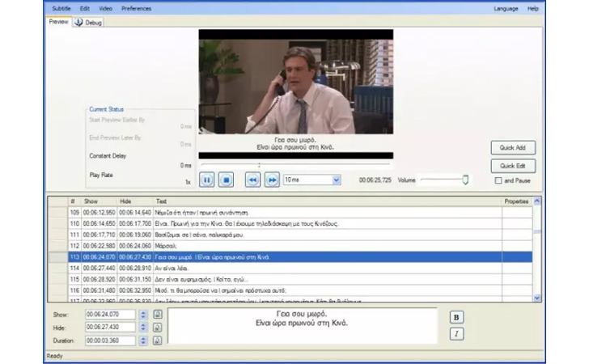
Task: Open the Help menu
Action: (x=532, y=8)
